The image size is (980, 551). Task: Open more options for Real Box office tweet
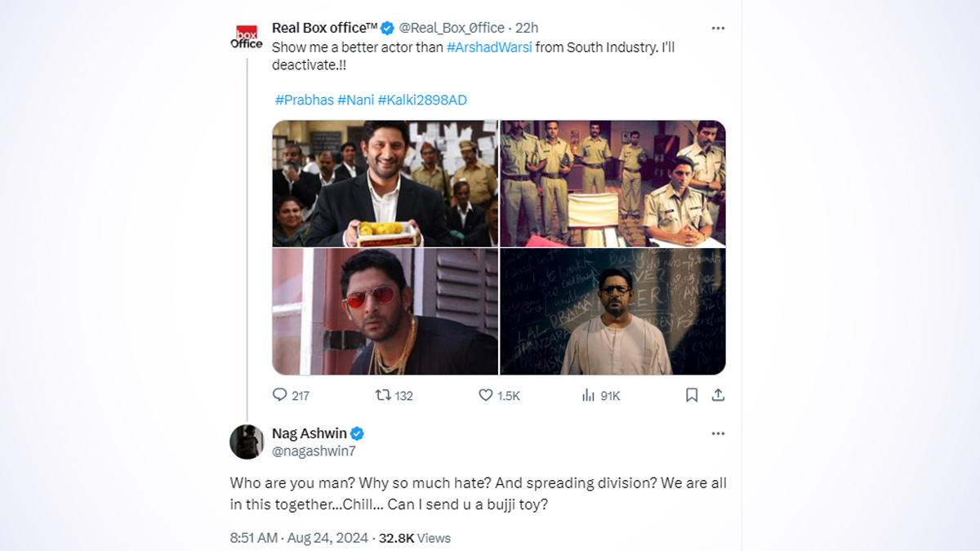click(x=718, y=28)
